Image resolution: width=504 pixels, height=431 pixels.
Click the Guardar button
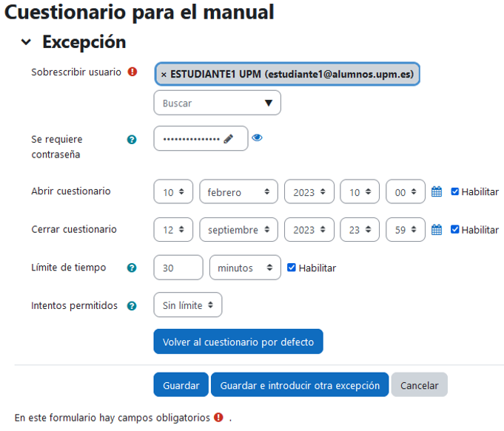[181, 384]
